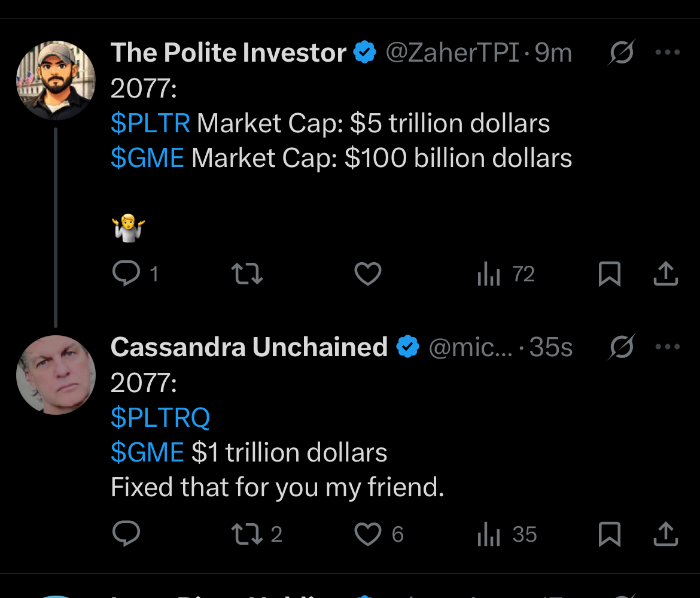View analytics showing 72 views
Screen dimensions: 700x598
click(506, 274)
